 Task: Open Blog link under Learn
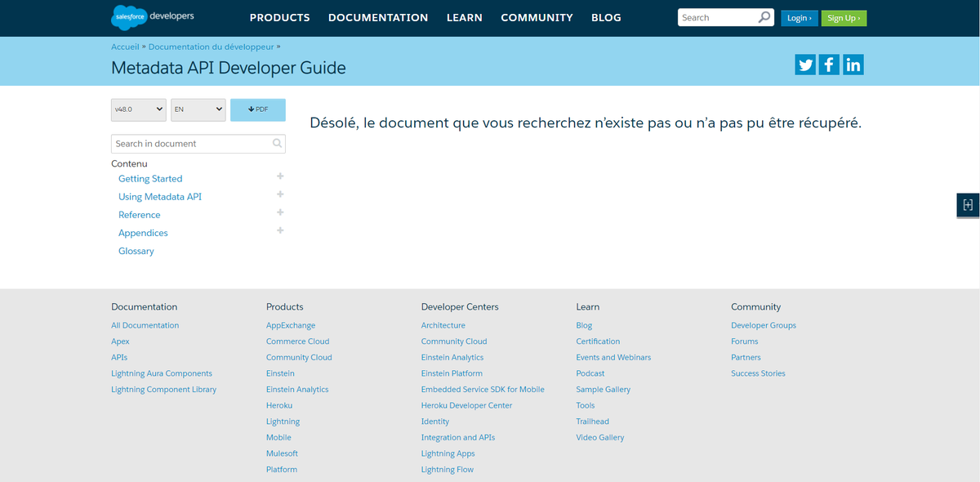click(584, 325)
